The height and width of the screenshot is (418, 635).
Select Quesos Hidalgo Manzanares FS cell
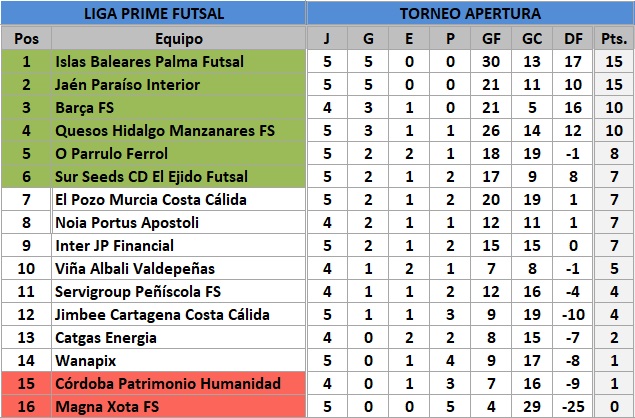[x=178, y=131]
